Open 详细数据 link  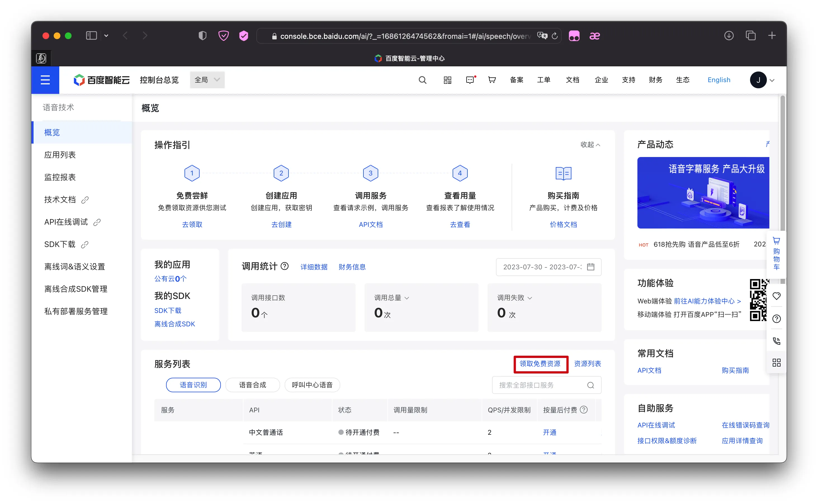tap(314, 267)
